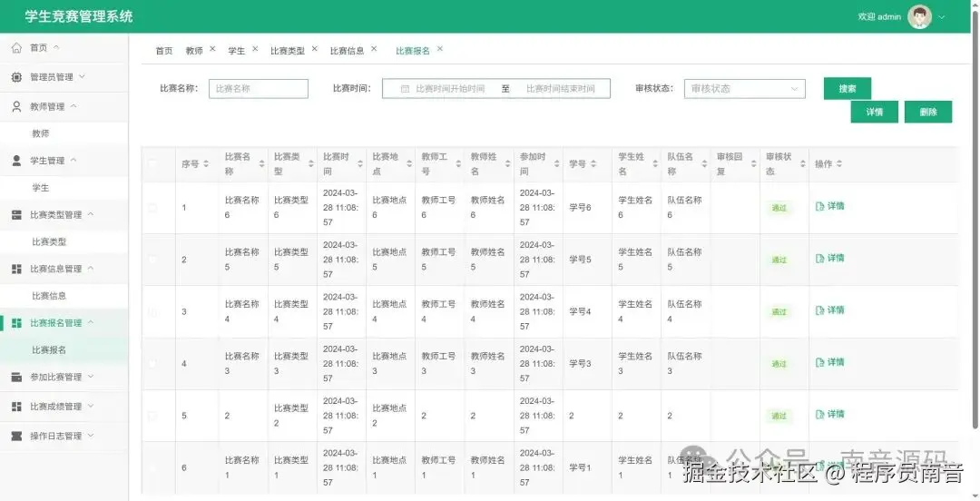Click calendar icon in 比赛时间 field
Image resolution: width=980 pixels, height=501 pixels.
point(405,89)
